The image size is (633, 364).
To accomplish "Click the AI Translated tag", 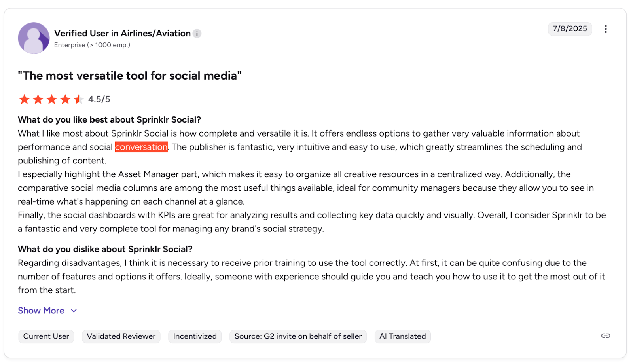I will pos(402,336).
